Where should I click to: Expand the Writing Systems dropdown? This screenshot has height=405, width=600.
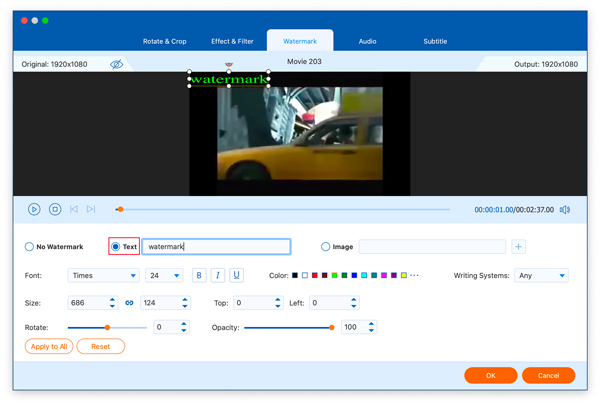coord(541,275)
